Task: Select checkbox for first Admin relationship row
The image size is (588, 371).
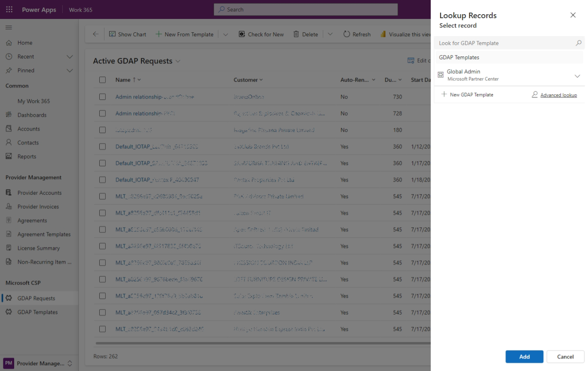Action: tap(102, 97)
